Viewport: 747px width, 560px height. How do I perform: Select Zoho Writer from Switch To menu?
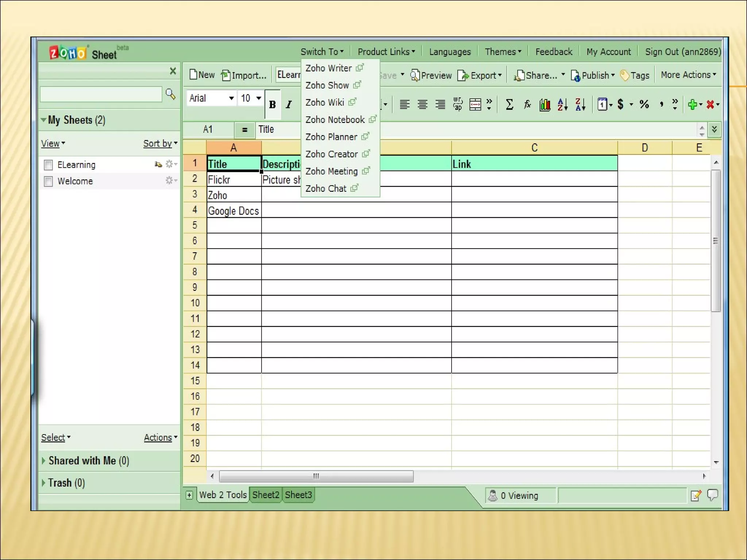[x=329, y=68]
